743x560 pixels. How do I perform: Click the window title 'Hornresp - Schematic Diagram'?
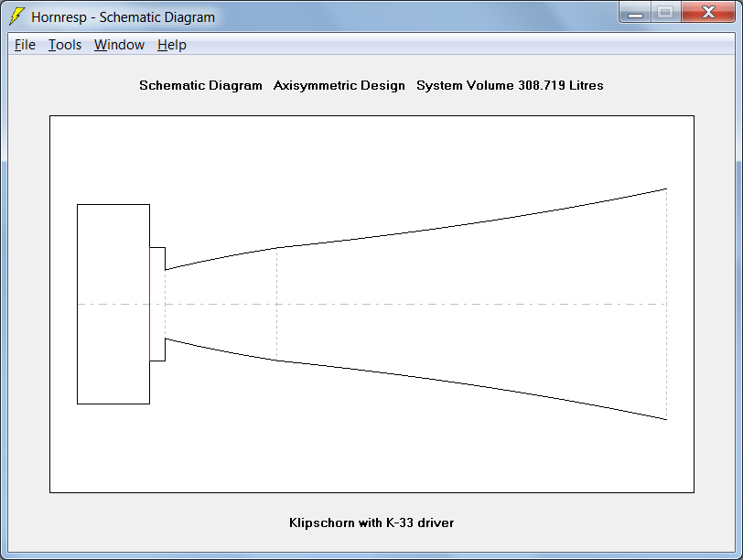click(x=123, y=17)
